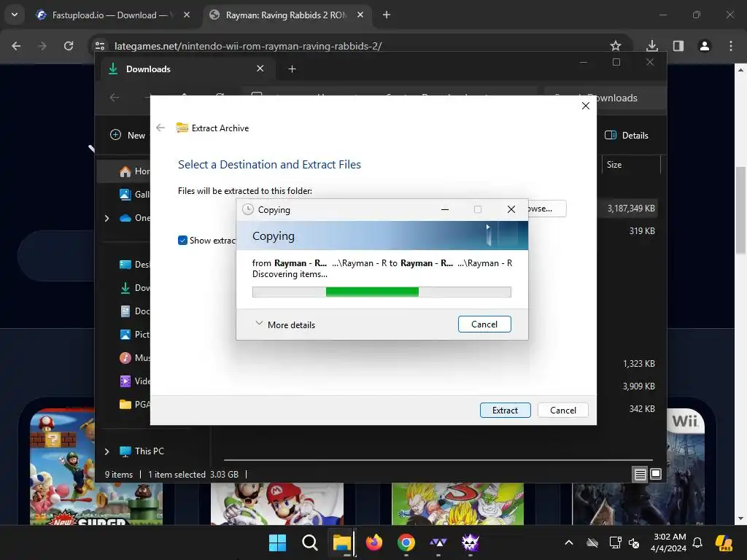This screenshot has width=747, height=560.
Task: Open Pictures in the sidebar
Action: 133,334
